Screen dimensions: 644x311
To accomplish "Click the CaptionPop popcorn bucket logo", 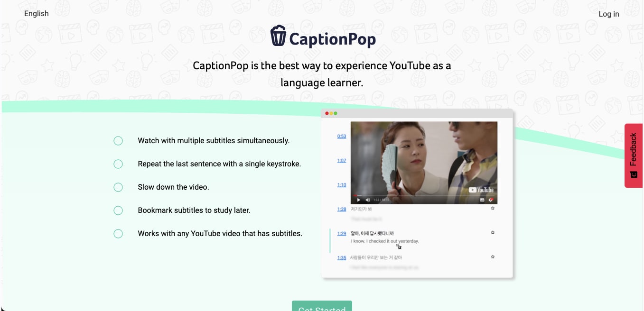I will point(278,36).
